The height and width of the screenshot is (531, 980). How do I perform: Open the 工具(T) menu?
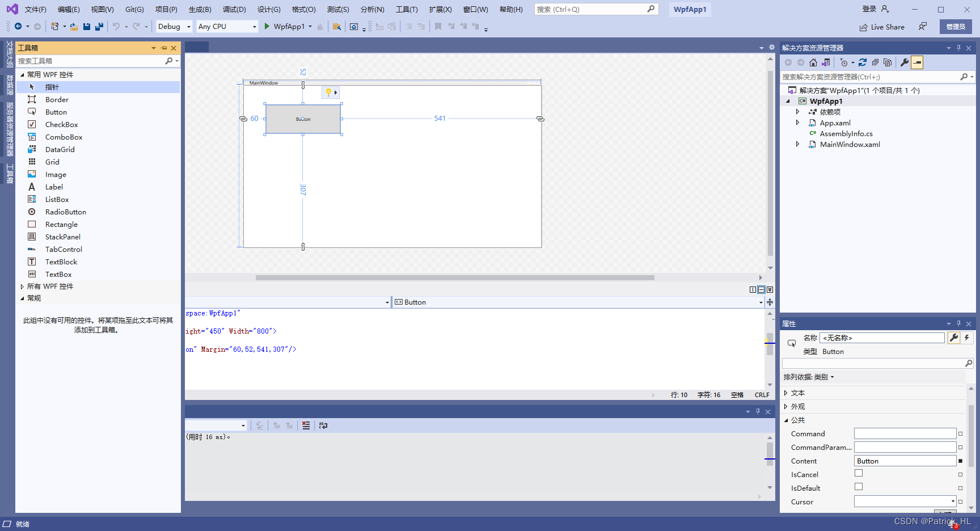click(407, 9)
